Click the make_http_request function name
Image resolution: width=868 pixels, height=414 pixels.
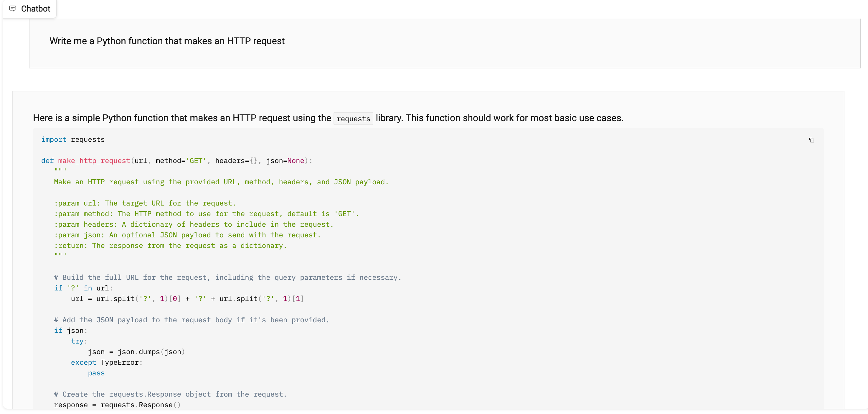pos(94,161)
